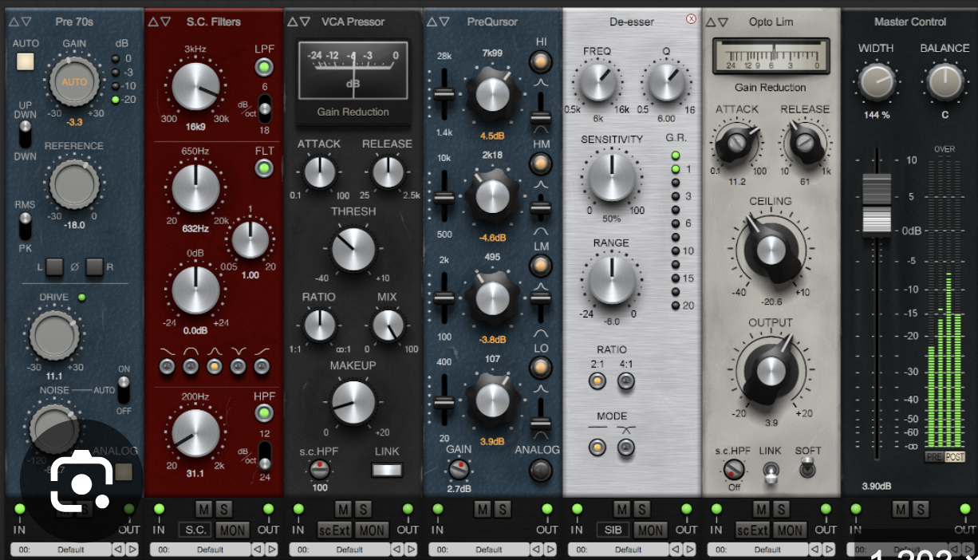This screenshot has height=560, width=978.
Task: Click the S.C. button under S.C. Filters
Action: click(x=193, y=530)
